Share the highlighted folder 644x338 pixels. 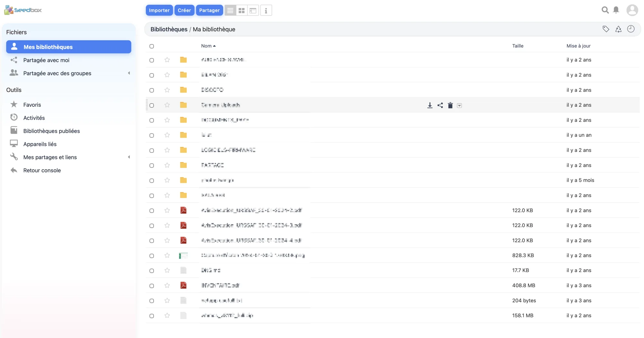[440, 105]
